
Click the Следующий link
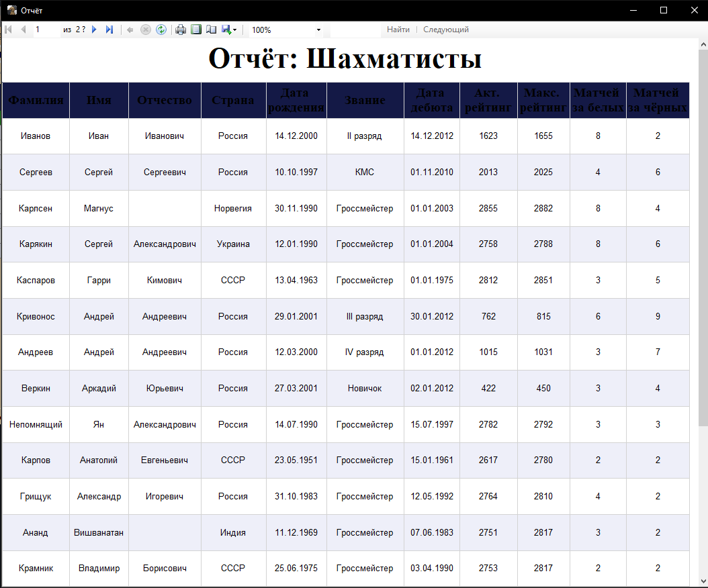[x=445, y=30]
